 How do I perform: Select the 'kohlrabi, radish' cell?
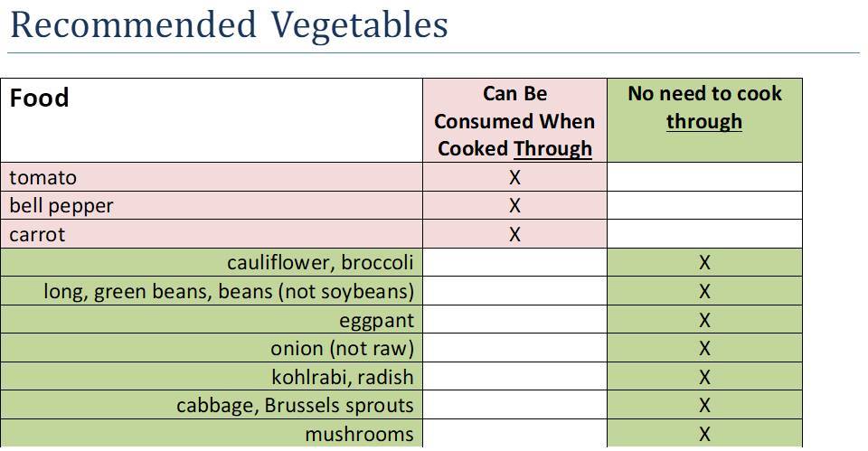pyautogui.click(x=343, y=377)
